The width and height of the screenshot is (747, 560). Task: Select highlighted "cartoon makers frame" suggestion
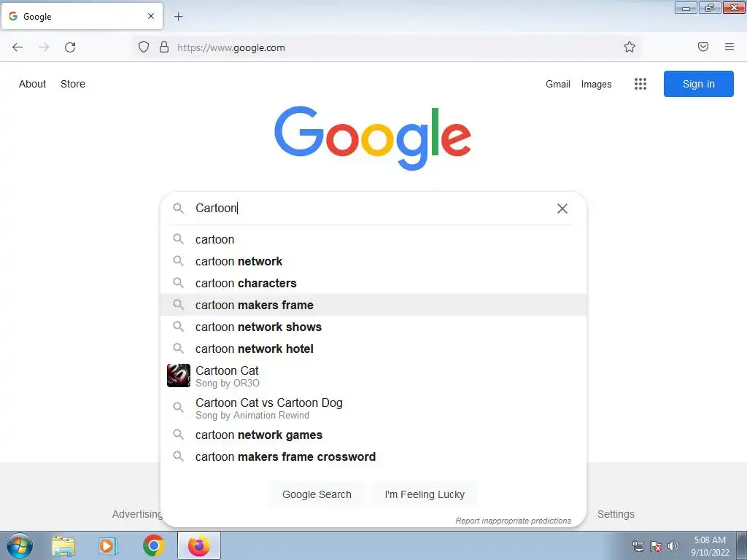click(373, 305)
